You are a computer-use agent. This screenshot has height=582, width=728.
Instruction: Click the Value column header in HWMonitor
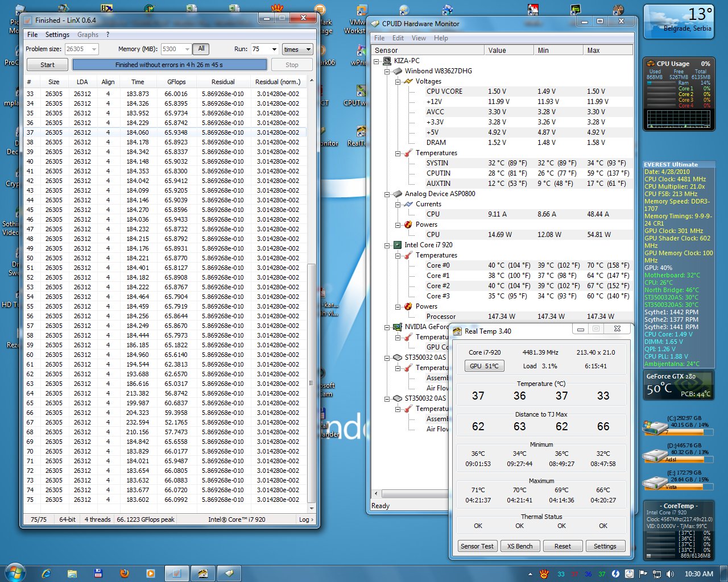510,50
